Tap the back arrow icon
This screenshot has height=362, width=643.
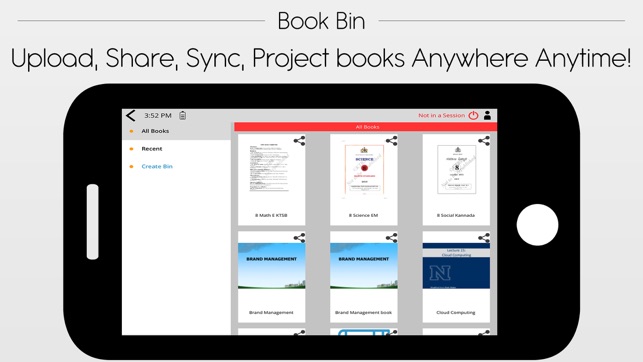click(x=130, y=116)
